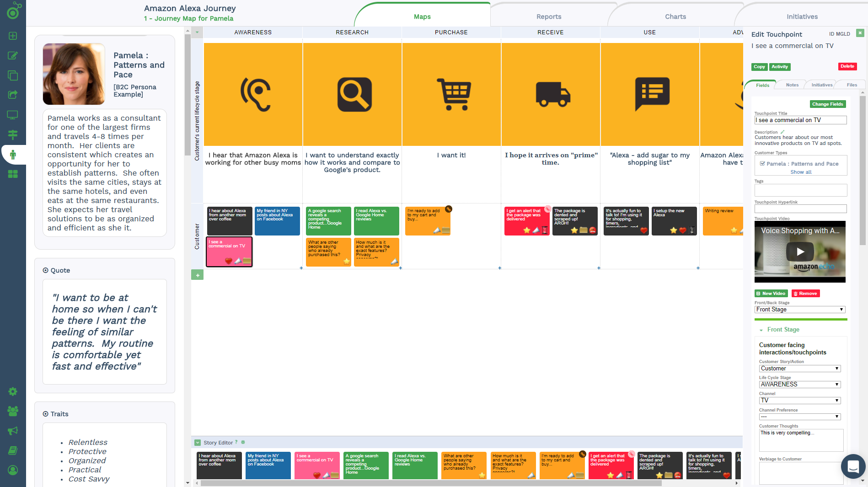Select the persona icon in the left sidebar
The height and width of the screenshot is (487, 868).
13,155
